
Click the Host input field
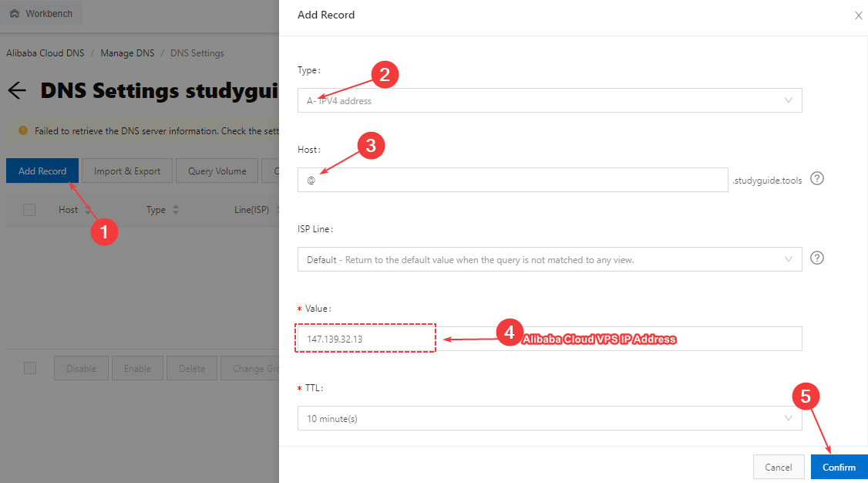click(x=513, y=180)
